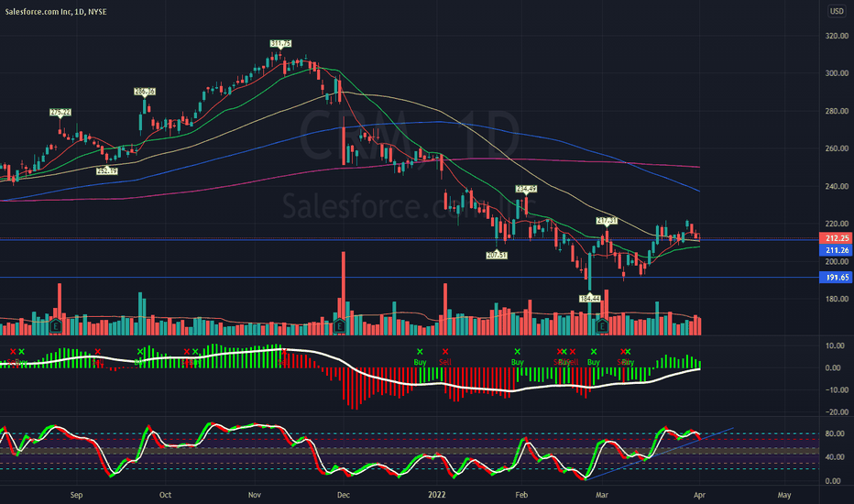
Task: Select the blue trendline on the oscillator pane
Action: point(659,454)
